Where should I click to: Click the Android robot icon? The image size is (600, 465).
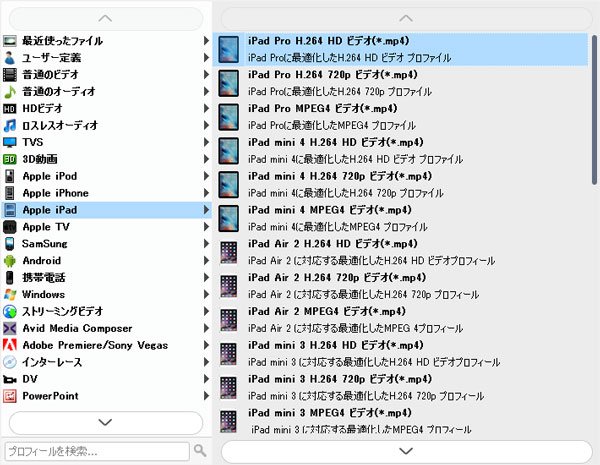coord(10,261)
